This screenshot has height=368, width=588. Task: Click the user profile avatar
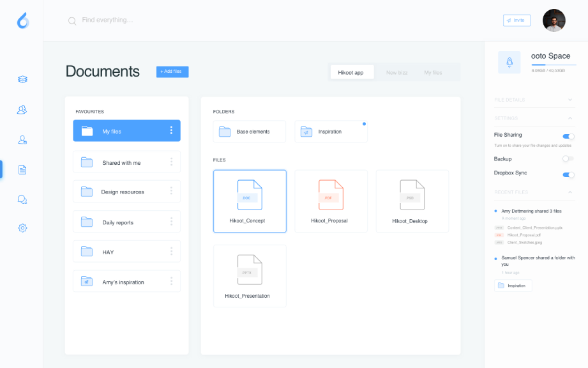(x=554, y=20)
